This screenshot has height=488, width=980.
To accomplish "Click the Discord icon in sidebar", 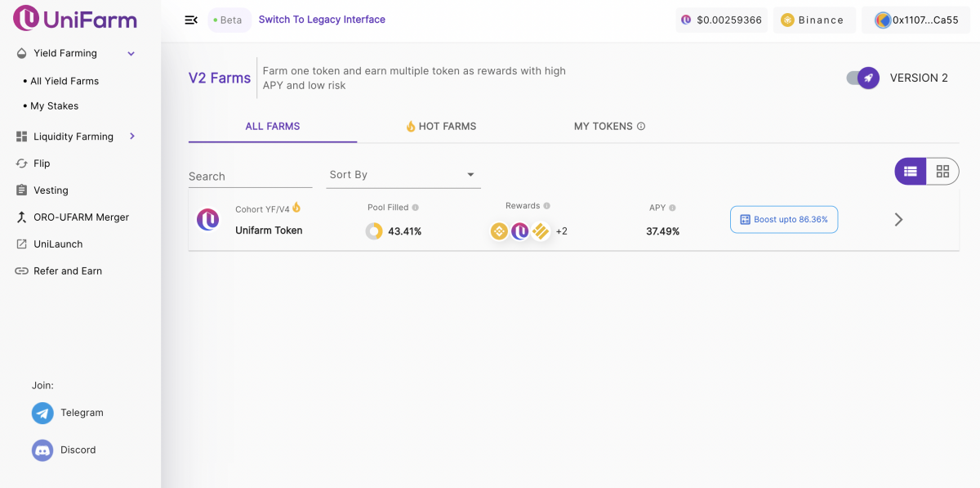I will click(42, 450).
